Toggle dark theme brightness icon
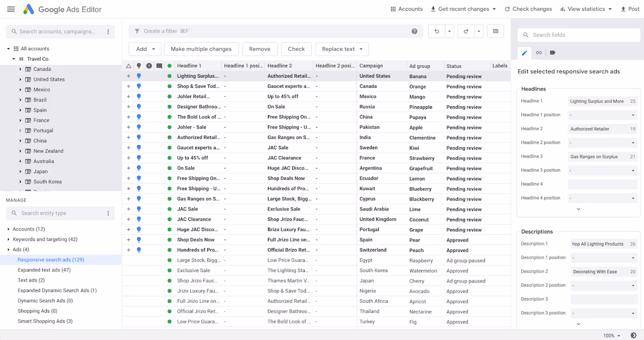This screenshot has width=644, height=340. pos(634,336)
